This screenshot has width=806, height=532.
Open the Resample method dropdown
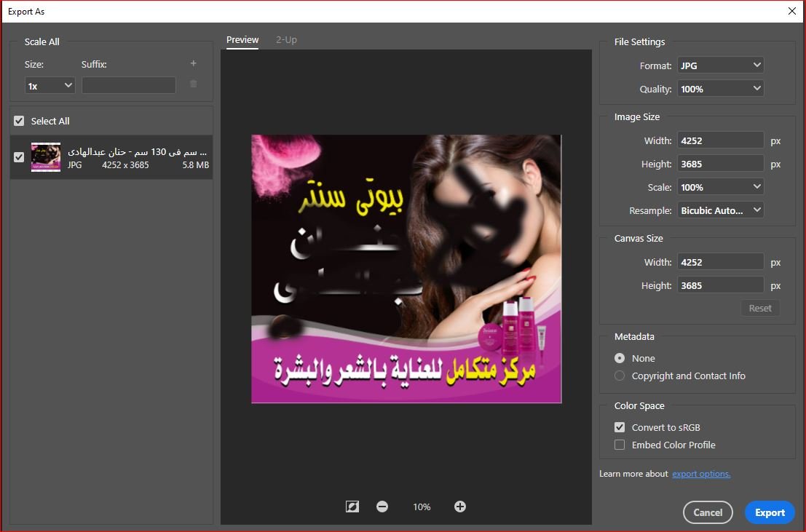point(720,210)
